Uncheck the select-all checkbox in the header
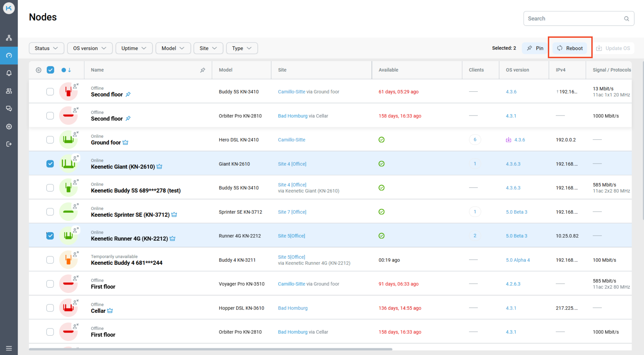Screen dimensions: 644x355 pyautogui.click(x=50, y=70)
